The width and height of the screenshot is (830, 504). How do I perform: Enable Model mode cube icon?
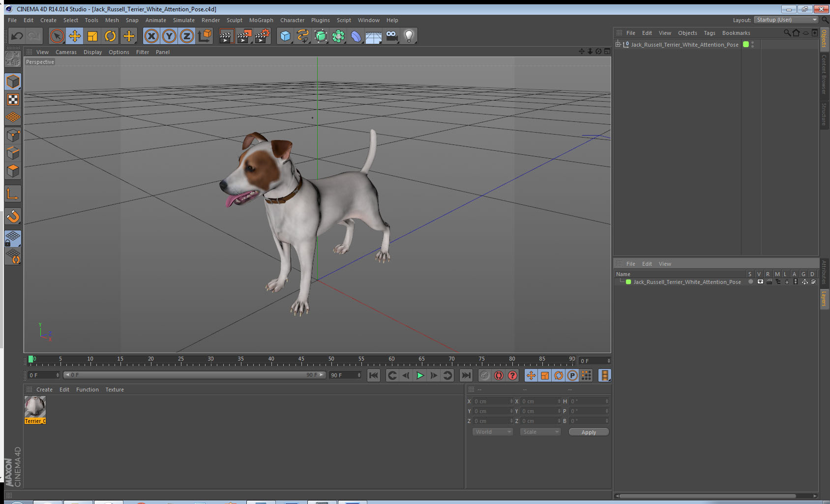tap(13, 82)
